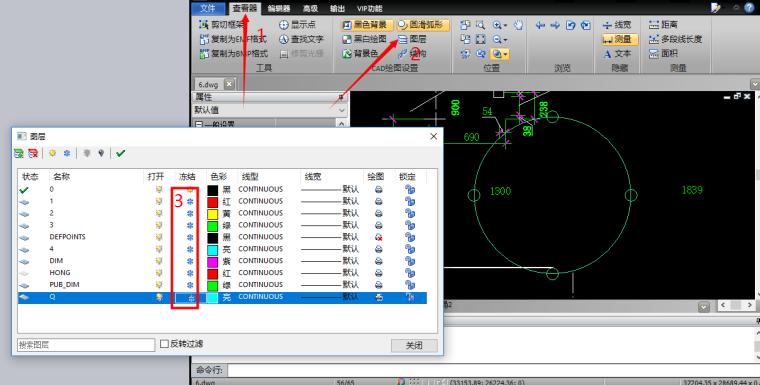Viewport: 760px width, 385px height.
Task: Click the green checkmark in 图层 toolbar
Action: pyautogui.click(x=121, y=153)
